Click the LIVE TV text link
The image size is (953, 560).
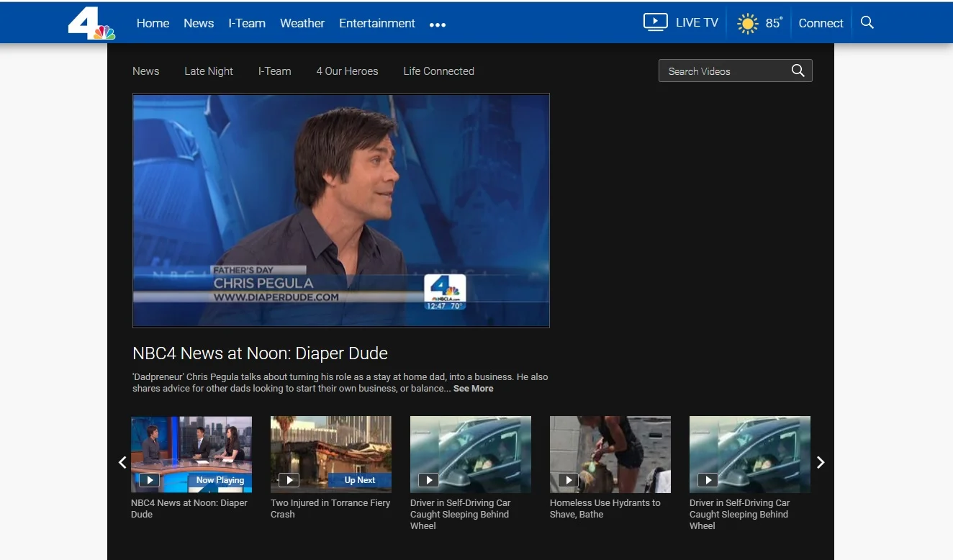[697, 22]
